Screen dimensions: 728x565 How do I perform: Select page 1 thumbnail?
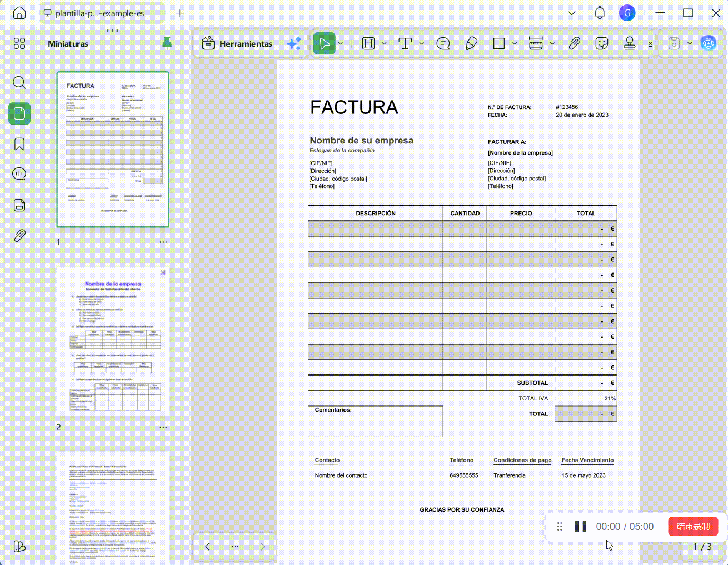(x=113, y=150)
